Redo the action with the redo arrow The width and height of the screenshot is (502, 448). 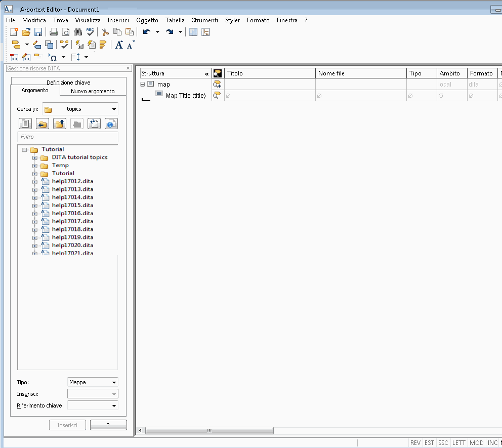coord(170,32)
